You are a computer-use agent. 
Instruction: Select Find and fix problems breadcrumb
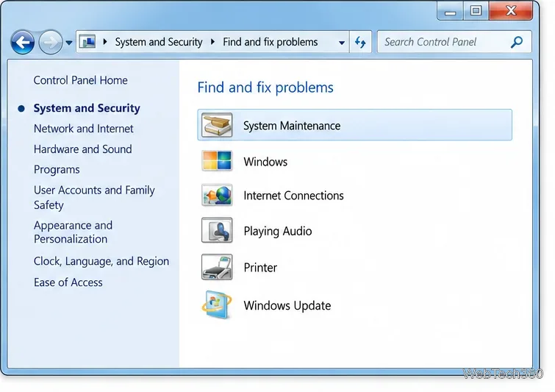(270, 42)
